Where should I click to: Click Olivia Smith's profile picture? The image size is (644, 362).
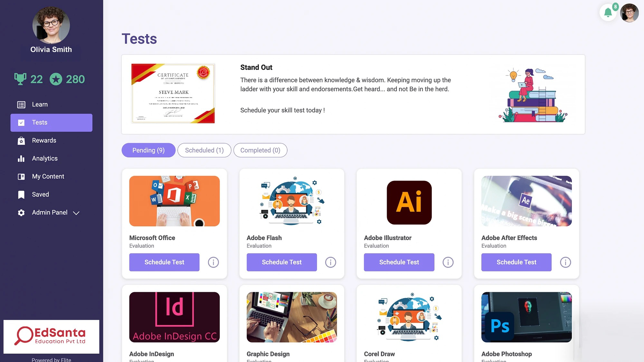coord(51,26)
